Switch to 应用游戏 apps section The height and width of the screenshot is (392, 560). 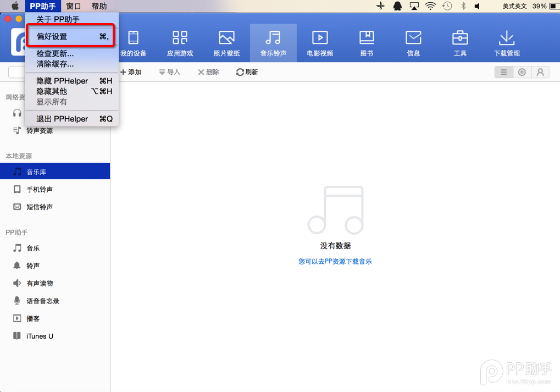tap(180, 43)
